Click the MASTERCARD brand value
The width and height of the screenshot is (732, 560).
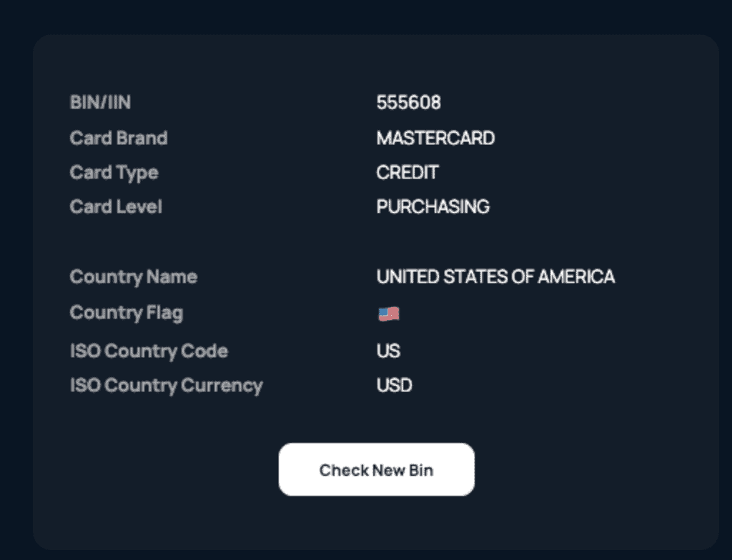[x=435, y=138]
